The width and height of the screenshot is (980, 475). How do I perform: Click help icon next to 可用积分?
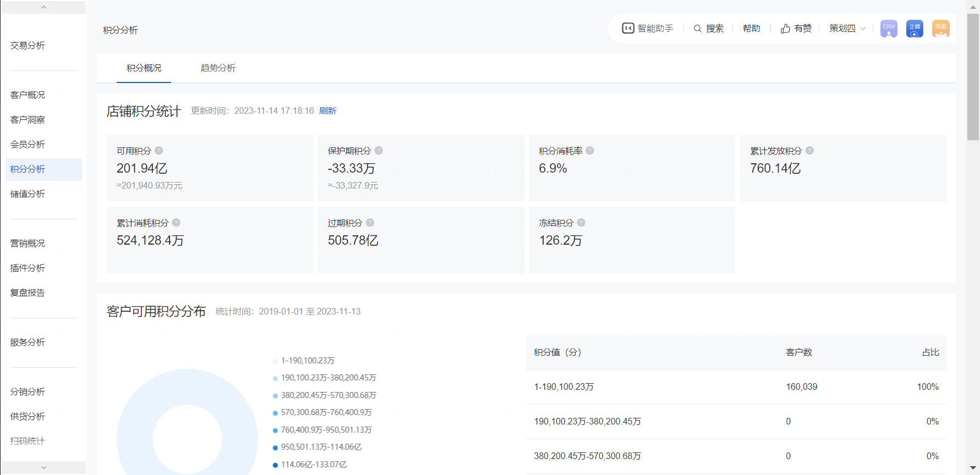159,151
